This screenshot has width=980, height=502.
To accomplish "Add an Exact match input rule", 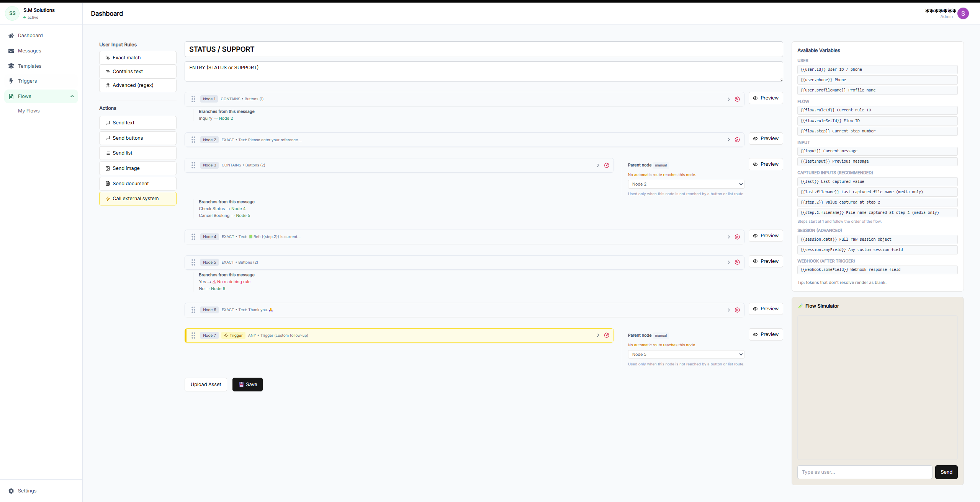I will pos(138,58).
